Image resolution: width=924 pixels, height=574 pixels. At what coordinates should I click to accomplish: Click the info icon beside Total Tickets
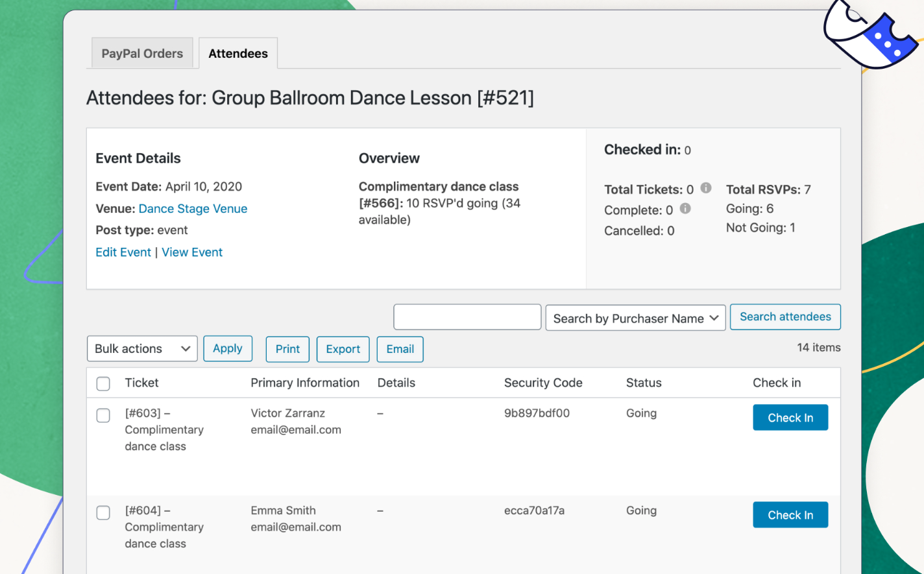point(706,188)
